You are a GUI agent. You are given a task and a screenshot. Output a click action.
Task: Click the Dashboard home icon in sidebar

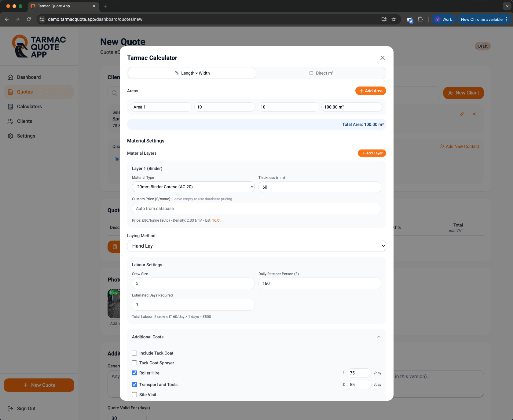[10, 77]
